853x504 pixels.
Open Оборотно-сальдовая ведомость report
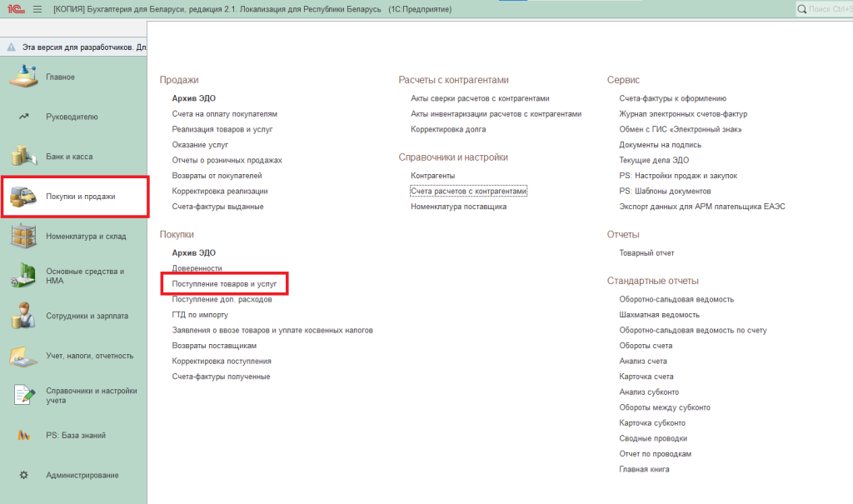(676, 299)
